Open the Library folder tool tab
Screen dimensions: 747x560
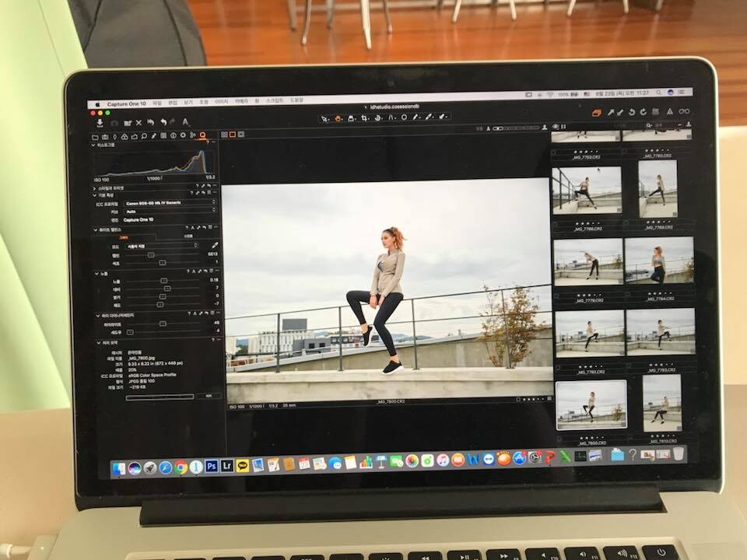tap(95, 137)
